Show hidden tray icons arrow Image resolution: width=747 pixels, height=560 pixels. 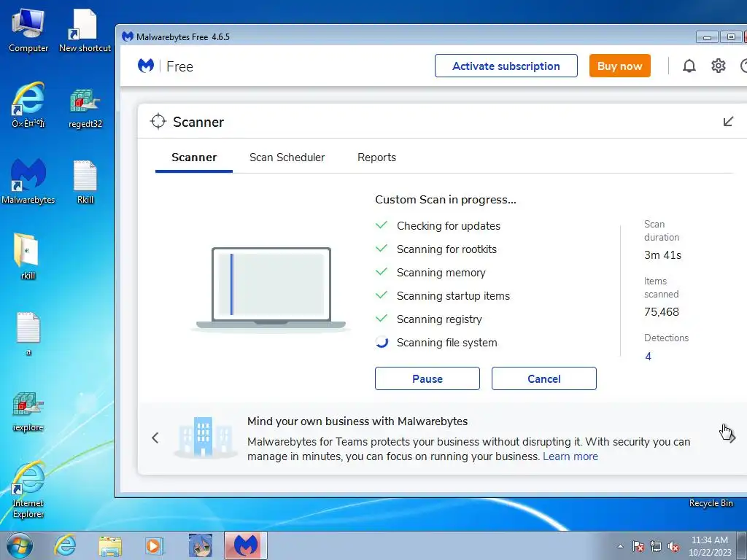620,547
